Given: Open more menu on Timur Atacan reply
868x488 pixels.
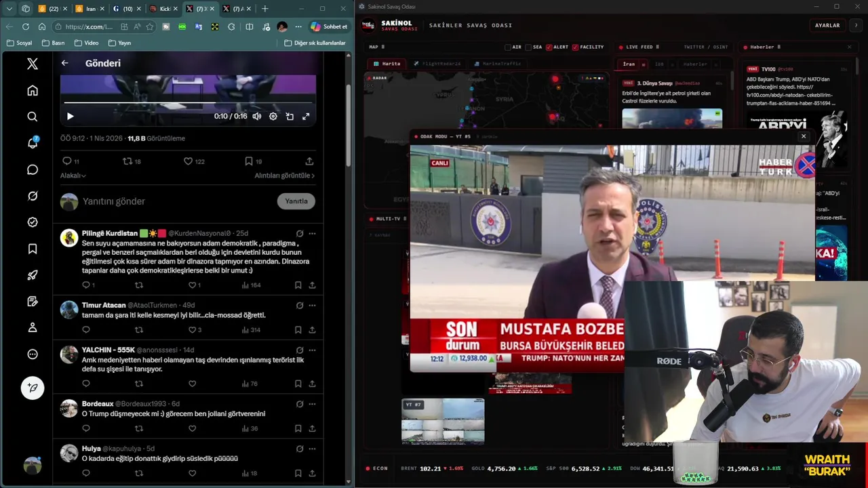Looking at the screenshot, I should pyautogui.click(x=312, y=305).
